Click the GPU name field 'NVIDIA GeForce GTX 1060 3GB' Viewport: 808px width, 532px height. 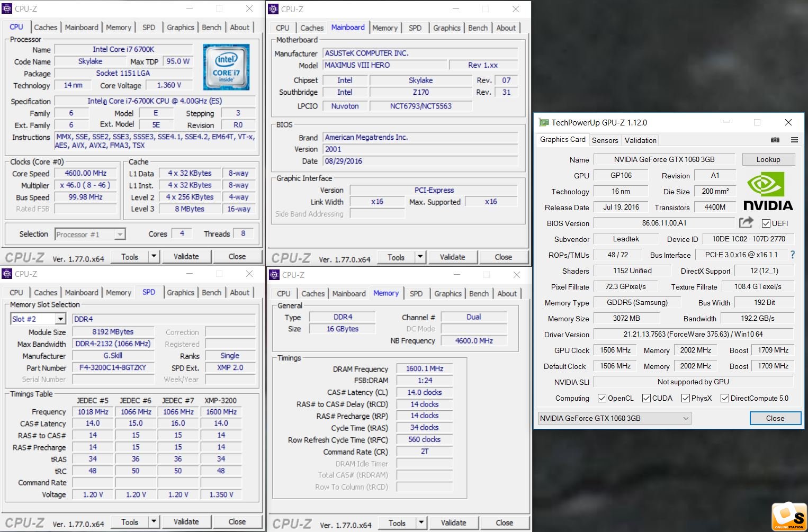[x=664, y=159]
